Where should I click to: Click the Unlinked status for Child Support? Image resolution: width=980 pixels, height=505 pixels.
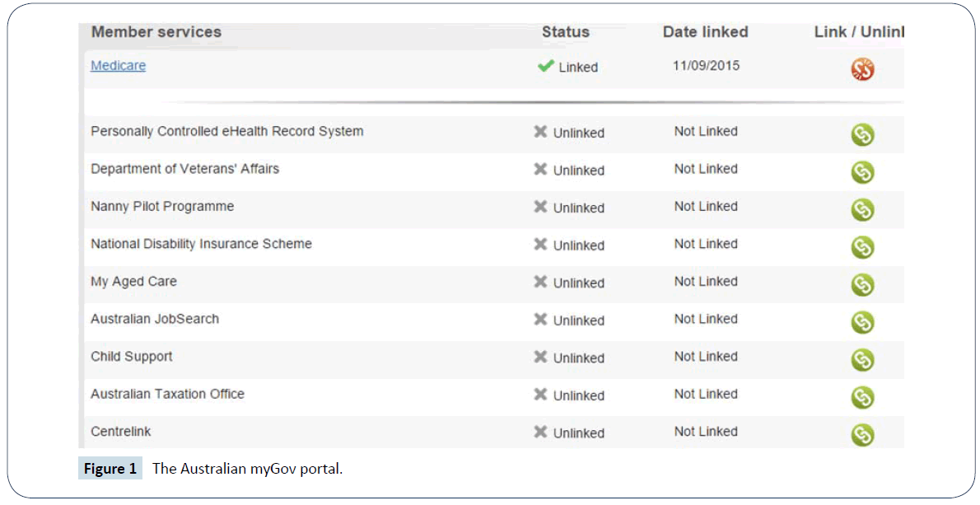(x=578, y=358)
